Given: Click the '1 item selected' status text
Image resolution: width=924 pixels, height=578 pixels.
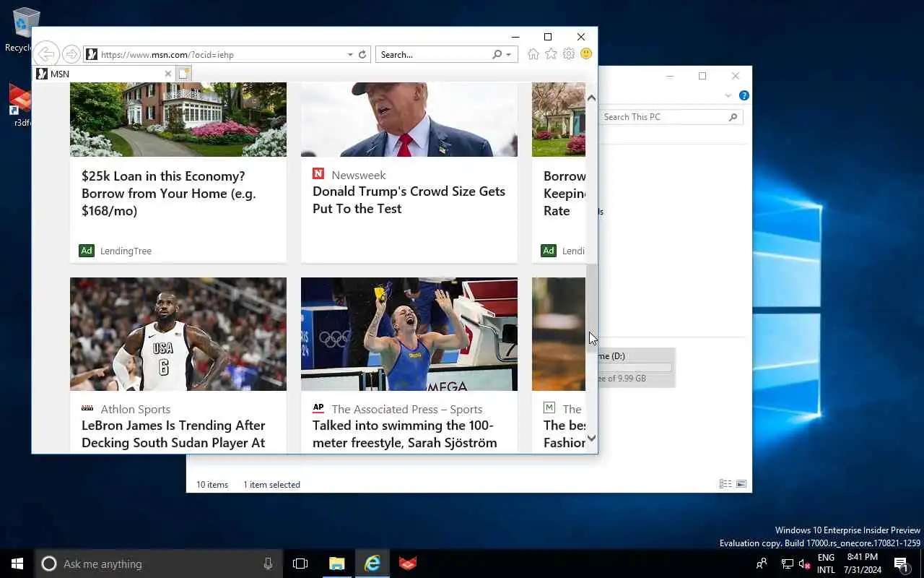Looking at the screenshot, I should 271,485.
